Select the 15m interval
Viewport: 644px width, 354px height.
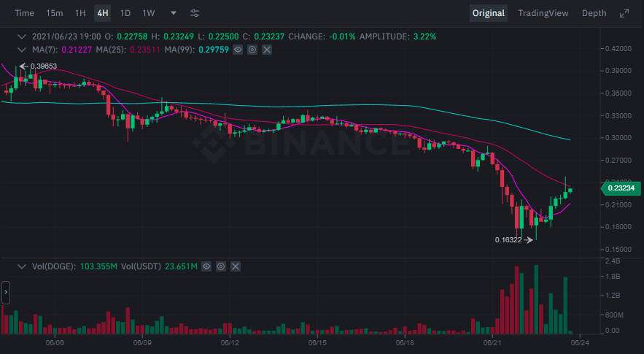click(x=54, y=13)
